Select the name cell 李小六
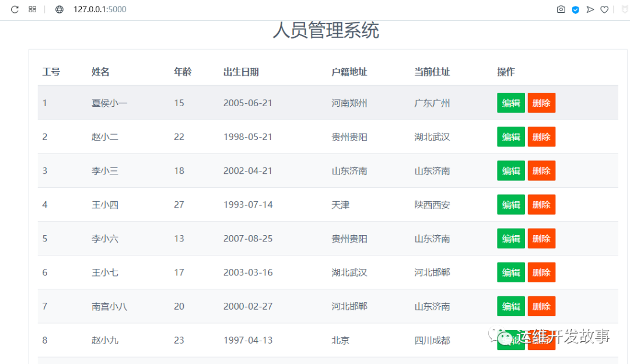The height and width of the screenshot is (364, 630). (105, 238)
